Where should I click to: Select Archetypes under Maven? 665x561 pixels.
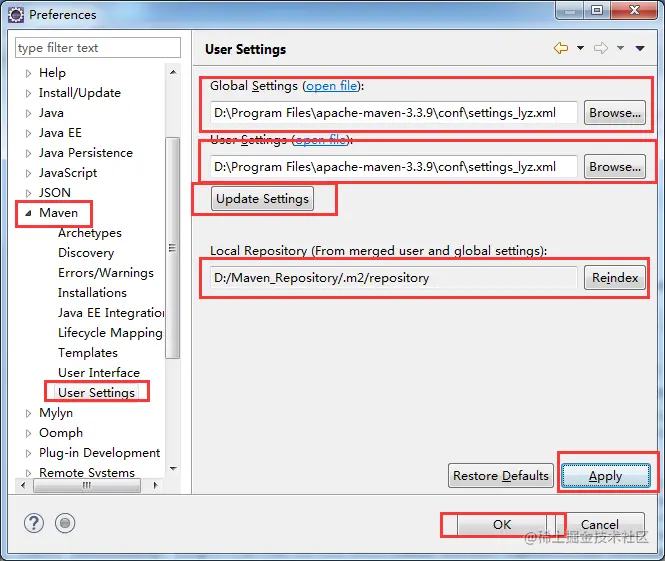pyautogui.click(x=89, y=233)
